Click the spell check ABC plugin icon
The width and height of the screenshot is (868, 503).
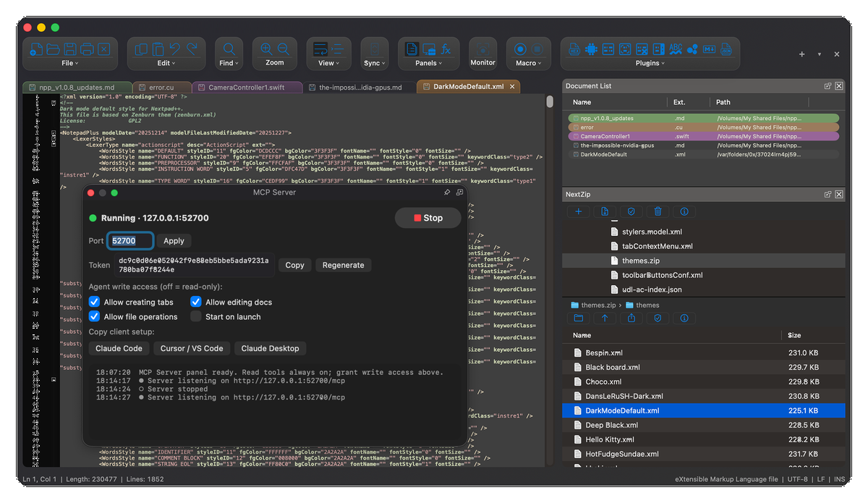pos(675,49)
